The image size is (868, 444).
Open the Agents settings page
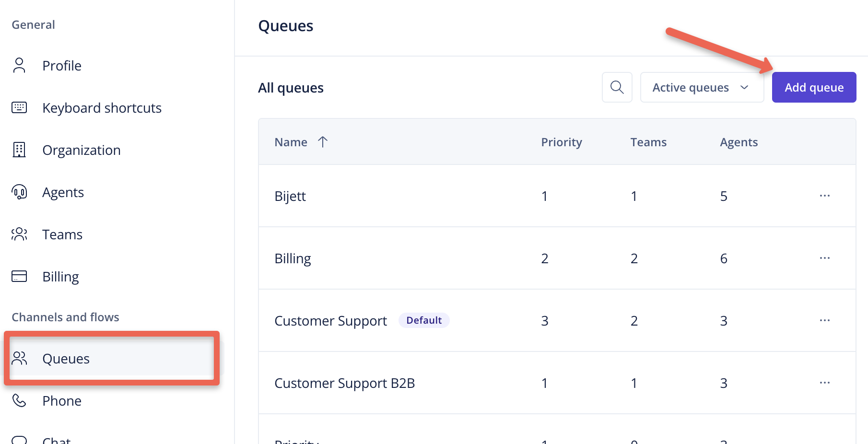[63, 192]
